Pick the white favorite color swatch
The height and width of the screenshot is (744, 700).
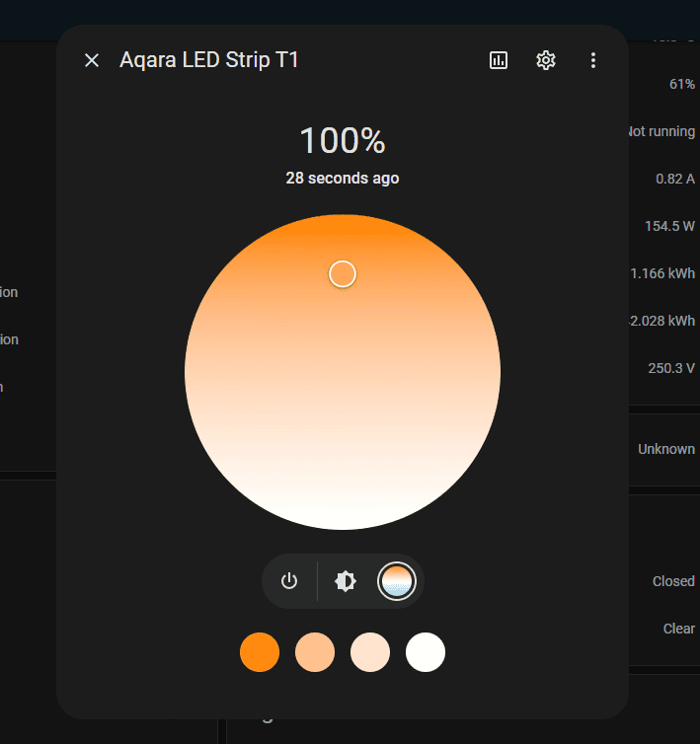pos(426,652)
